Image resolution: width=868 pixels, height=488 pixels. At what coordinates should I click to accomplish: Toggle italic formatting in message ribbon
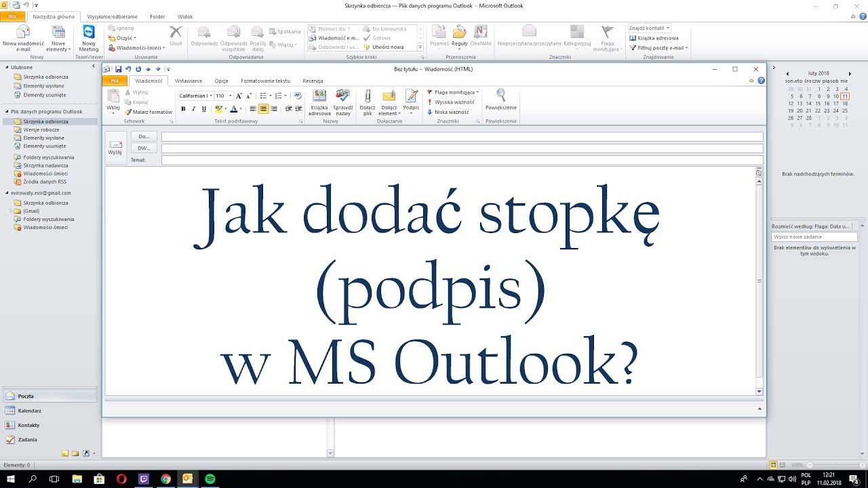pos(193,108)
